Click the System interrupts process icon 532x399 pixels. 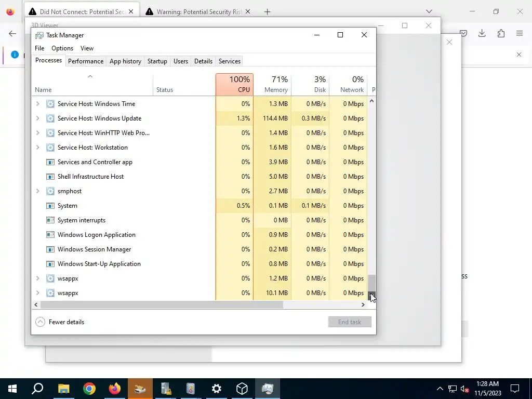(x=50, y=220)
